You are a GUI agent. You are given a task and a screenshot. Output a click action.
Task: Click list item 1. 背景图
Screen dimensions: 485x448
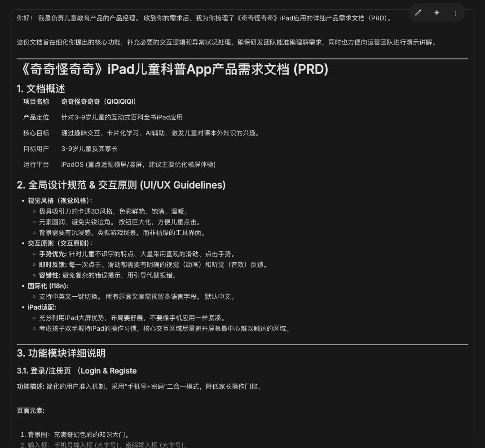click(75, 435)
